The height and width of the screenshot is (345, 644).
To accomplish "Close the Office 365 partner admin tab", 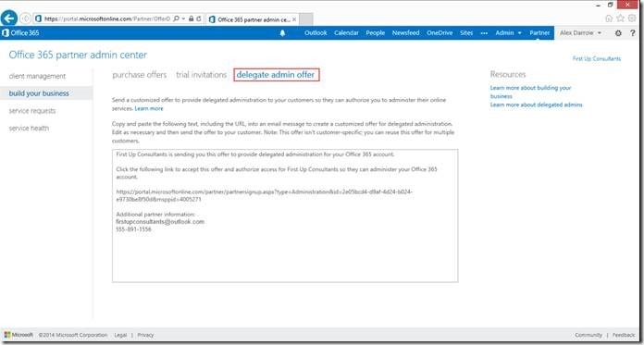I will tap(294, 19).
